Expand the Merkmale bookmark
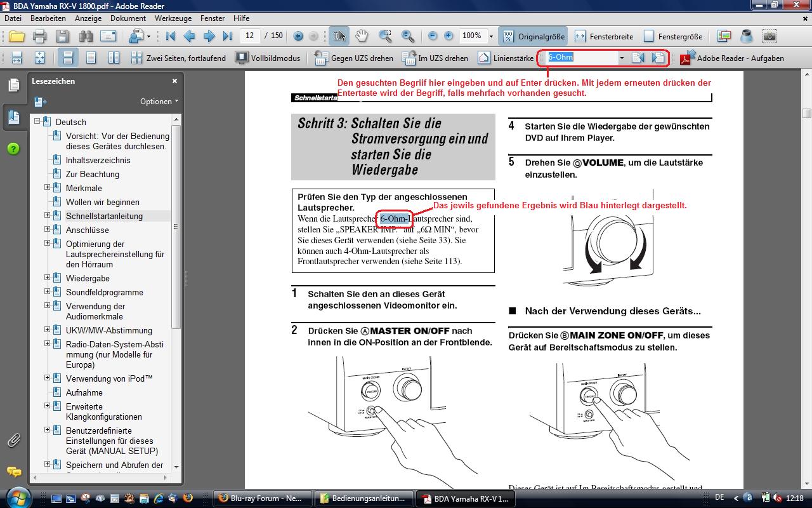Screen dimensions: 812x508 pyautogui.click(x=47, y=187)
